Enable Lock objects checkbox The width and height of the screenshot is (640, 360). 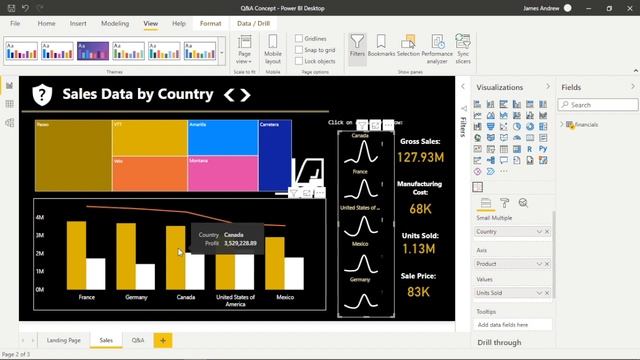pos(299,61)
